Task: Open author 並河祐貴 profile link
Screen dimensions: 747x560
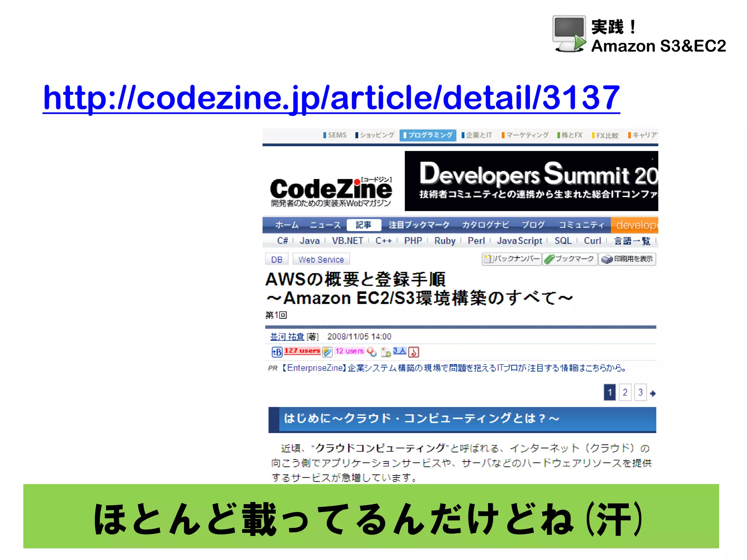Action: click(x=287, y=337)
